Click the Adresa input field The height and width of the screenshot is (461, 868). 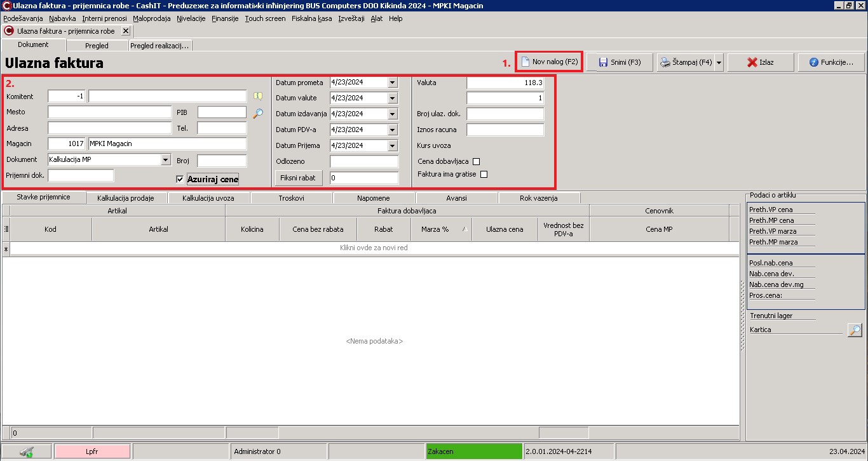[110, 128]
